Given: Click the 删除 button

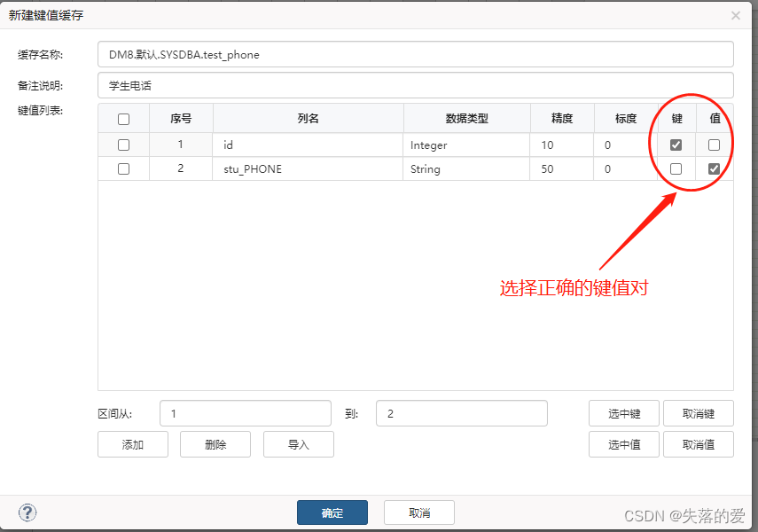Looking at the screenshot, I should (x=215, y=444).
